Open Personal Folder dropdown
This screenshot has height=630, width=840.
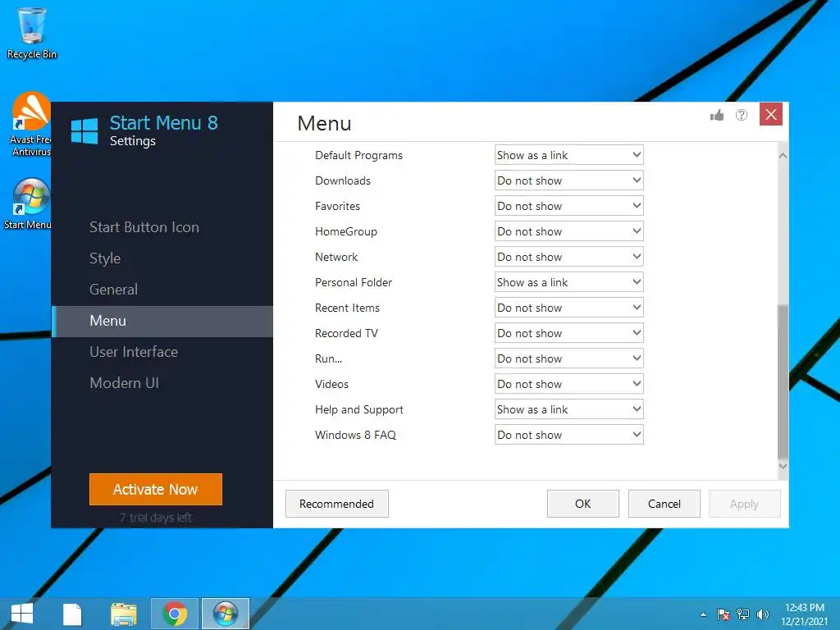tap(569, 282)
